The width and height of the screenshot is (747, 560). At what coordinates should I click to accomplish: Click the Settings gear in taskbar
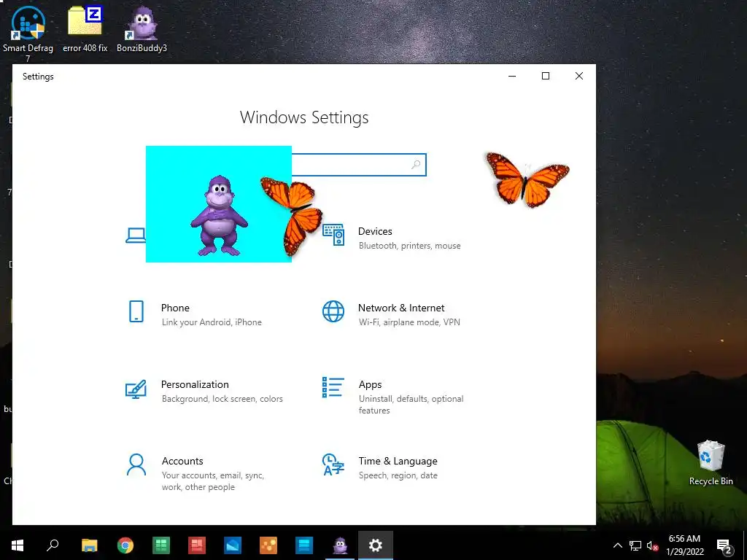376,545
